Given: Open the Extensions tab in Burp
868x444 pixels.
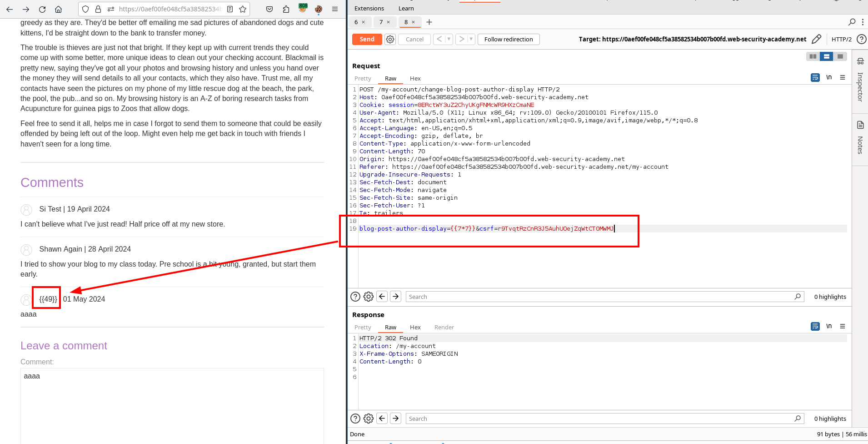Looking at the screenshot, I should [369, 9].
